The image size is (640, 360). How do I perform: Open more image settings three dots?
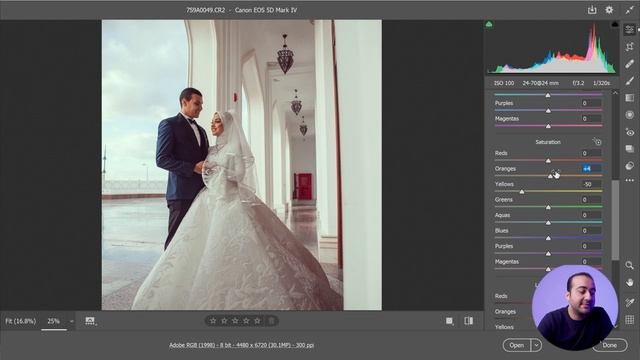point(629,180)
